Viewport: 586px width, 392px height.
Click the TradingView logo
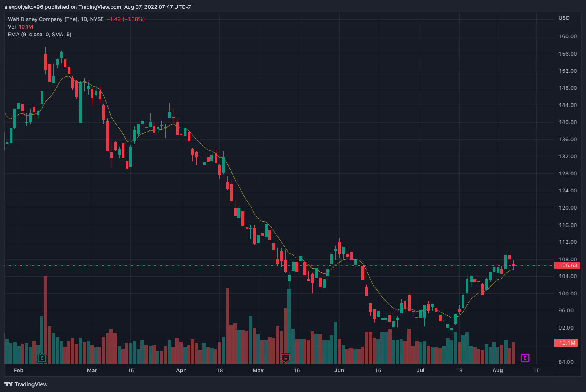(x=26, y=384)
